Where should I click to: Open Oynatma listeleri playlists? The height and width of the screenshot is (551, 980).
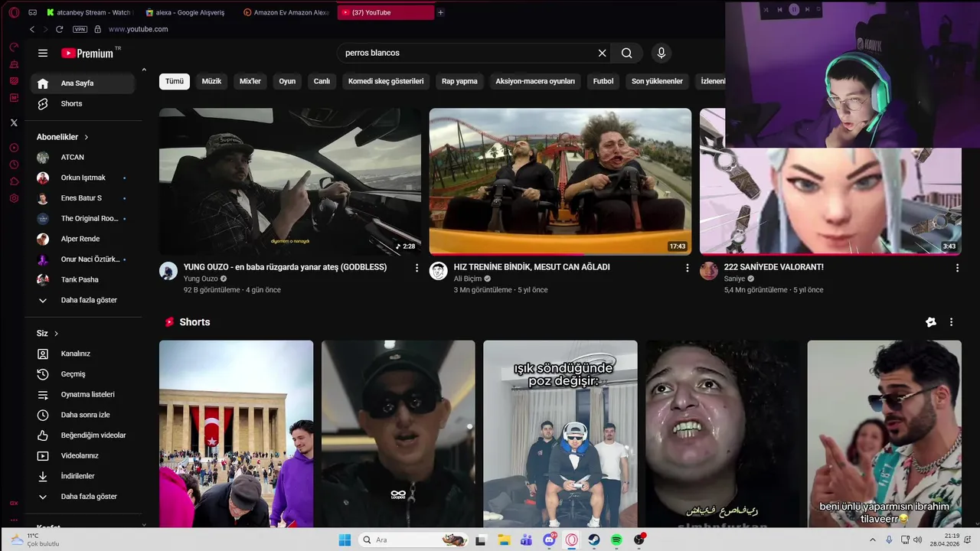pyautogui.click(x=83, y=394)
